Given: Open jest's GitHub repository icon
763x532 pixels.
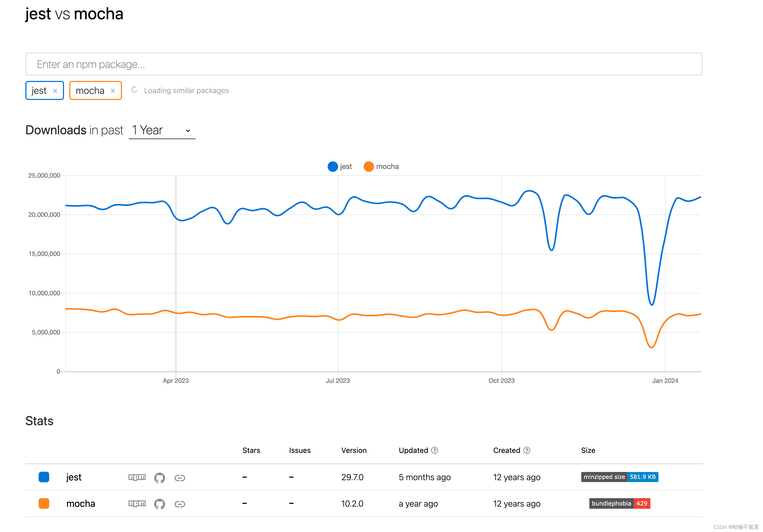Looking at the screenshot, I should tap(160, 478).
